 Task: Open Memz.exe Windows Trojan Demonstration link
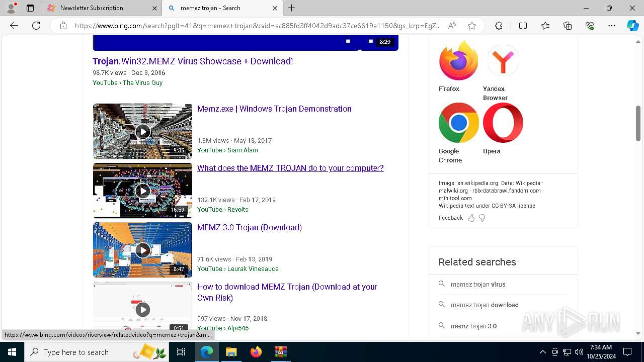[274, 109]
